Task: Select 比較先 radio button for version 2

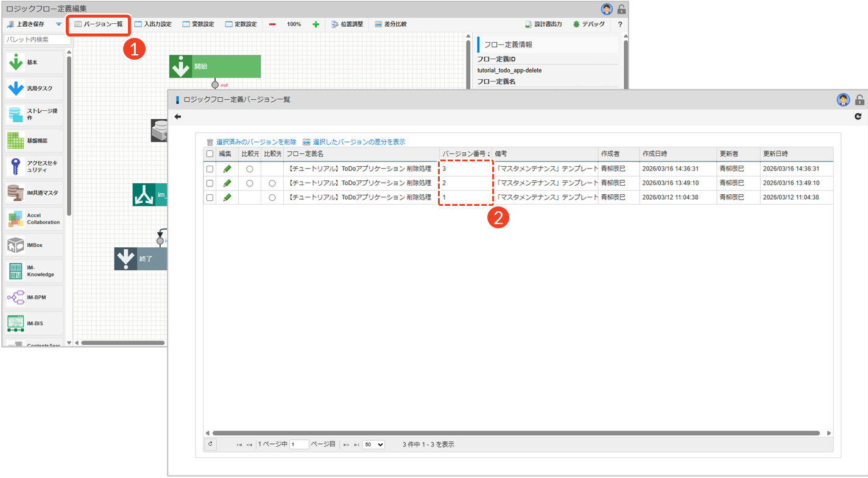Action: point(272,183)
